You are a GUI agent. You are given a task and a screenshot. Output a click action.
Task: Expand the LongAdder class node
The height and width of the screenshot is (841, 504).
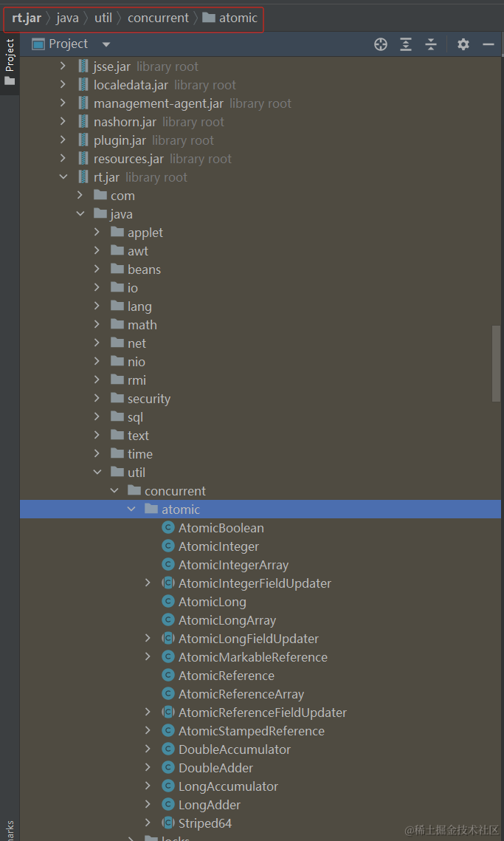coord(148,805)
